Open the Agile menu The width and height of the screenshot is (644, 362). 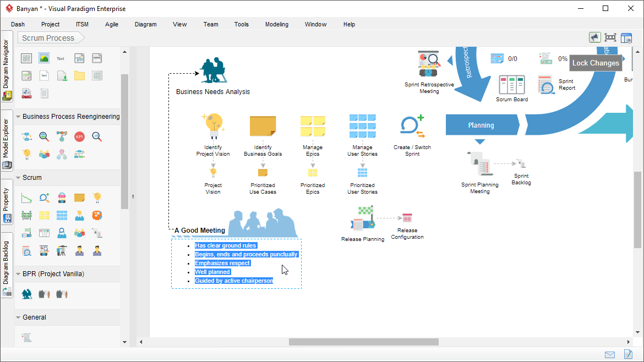coord(112,24)
